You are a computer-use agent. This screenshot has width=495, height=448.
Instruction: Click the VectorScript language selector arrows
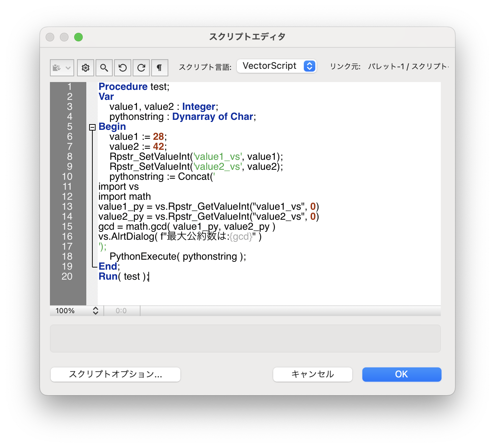309,66
